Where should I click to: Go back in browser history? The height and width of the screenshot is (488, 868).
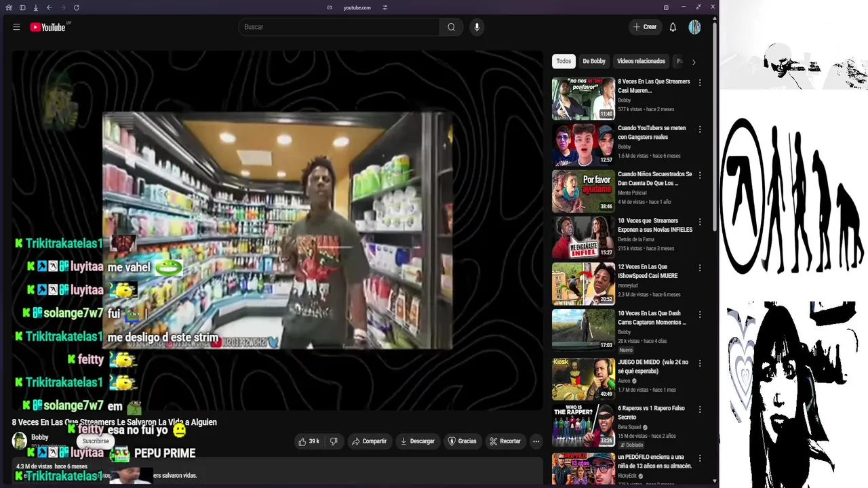coord(49,7)
